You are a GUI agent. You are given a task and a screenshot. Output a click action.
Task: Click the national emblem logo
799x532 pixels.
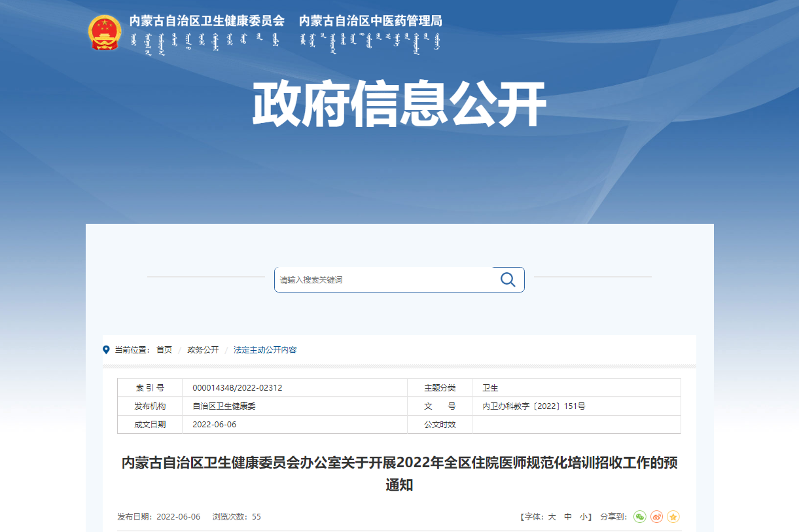pos(105,33)
